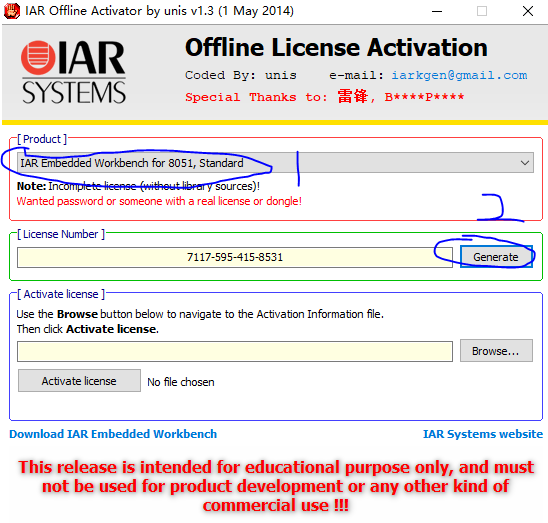Click the app icon in title bar
This screenshot has height=523, width=548.
coord(12,11)
